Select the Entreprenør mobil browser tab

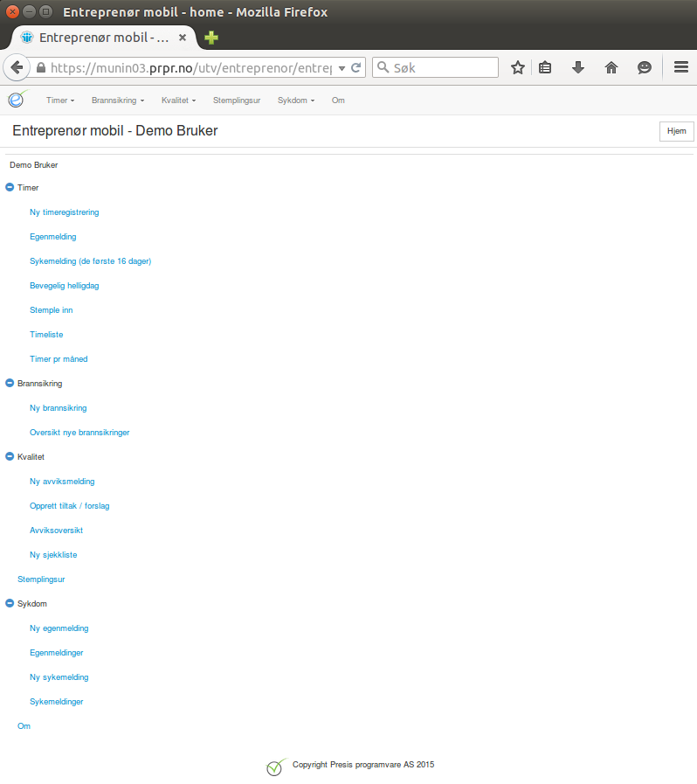(x=103, y=38)
